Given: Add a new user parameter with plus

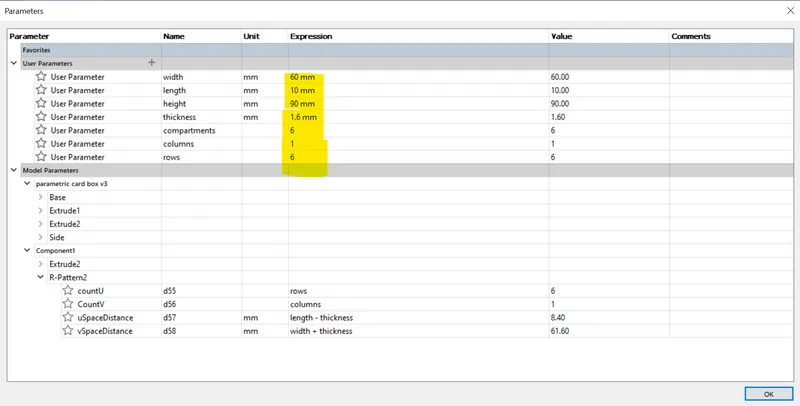Looking at the screenshot, I should [152, 63].
